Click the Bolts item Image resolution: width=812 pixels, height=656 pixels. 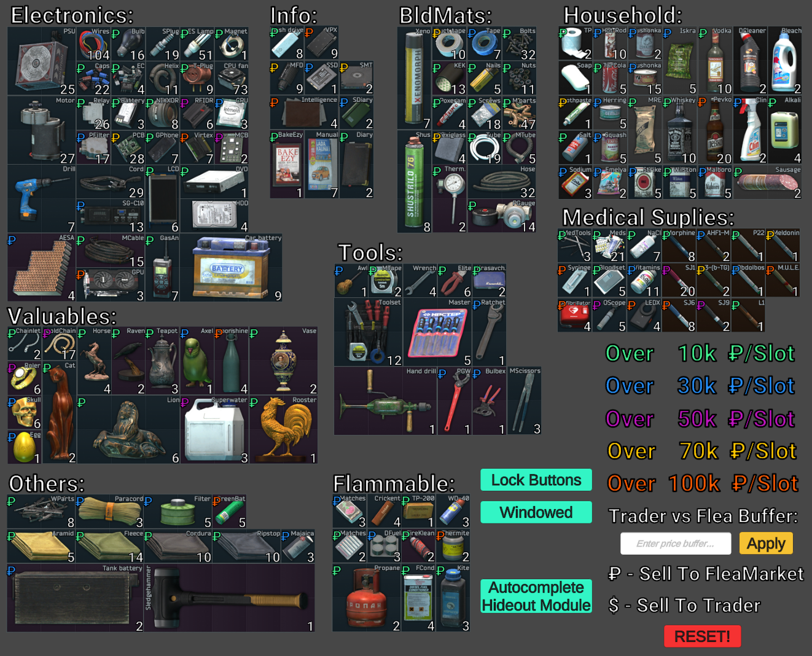tap(520, 44)
